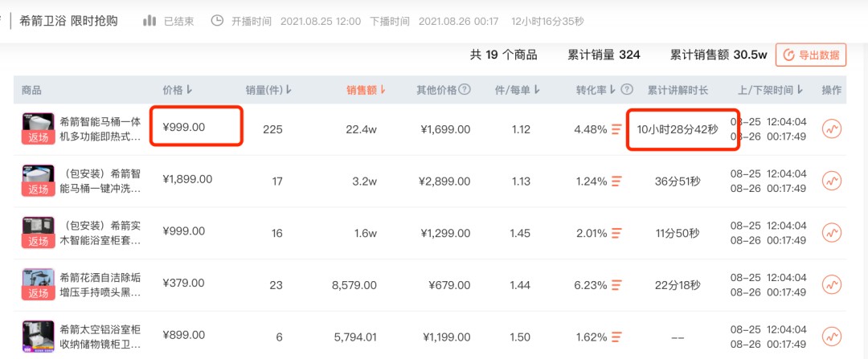Viewport: 868px width, 359px height.
Task: Click price ¥899.00 cell
Action: click(184, 335)
